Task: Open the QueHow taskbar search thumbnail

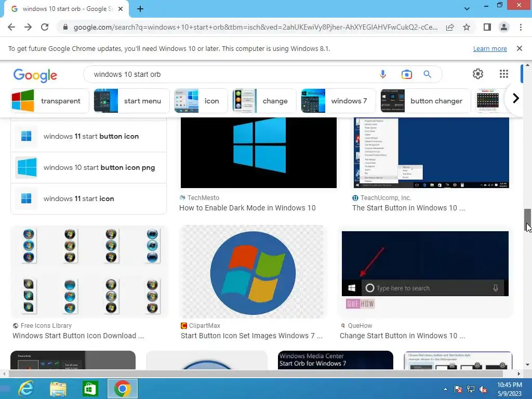Action: [x=425, y=271]
